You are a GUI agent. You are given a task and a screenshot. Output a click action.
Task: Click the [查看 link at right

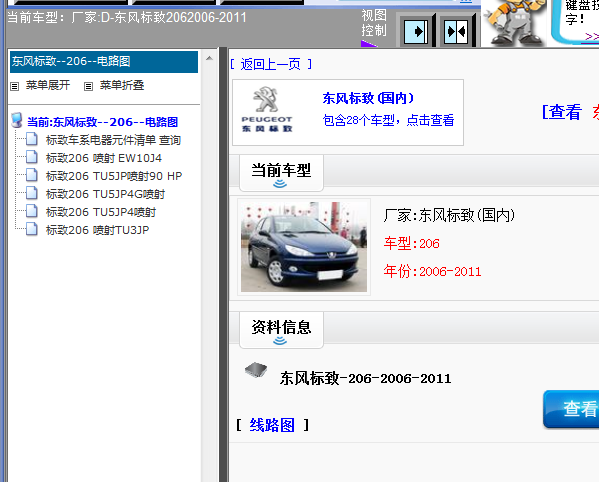(562, 112)
